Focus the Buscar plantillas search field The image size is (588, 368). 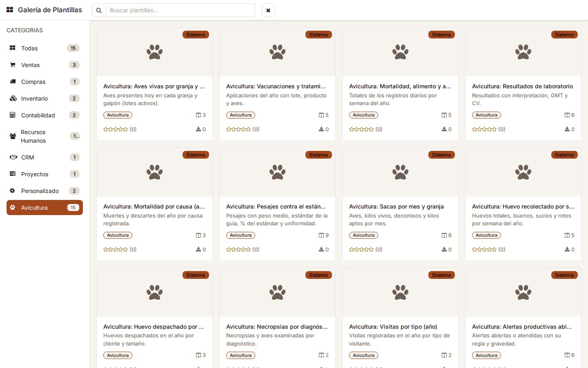tap(180, 10)
